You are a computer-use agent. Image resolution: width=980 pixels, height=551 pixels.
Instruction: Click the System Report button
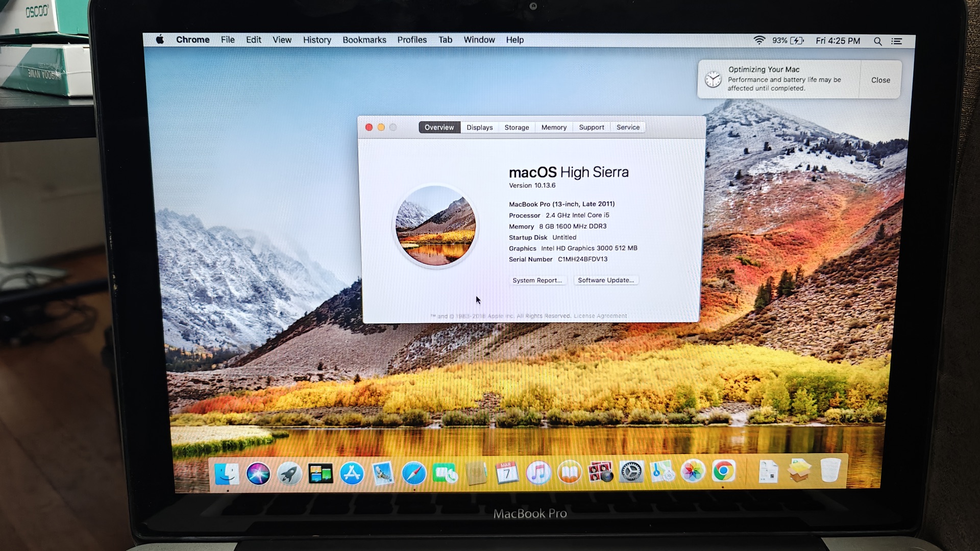point(537,280)
